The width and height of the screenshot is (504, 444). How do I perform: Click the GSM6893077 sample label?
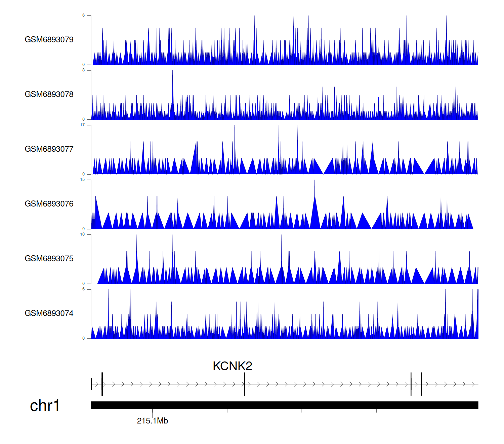[x=49, y=149]
